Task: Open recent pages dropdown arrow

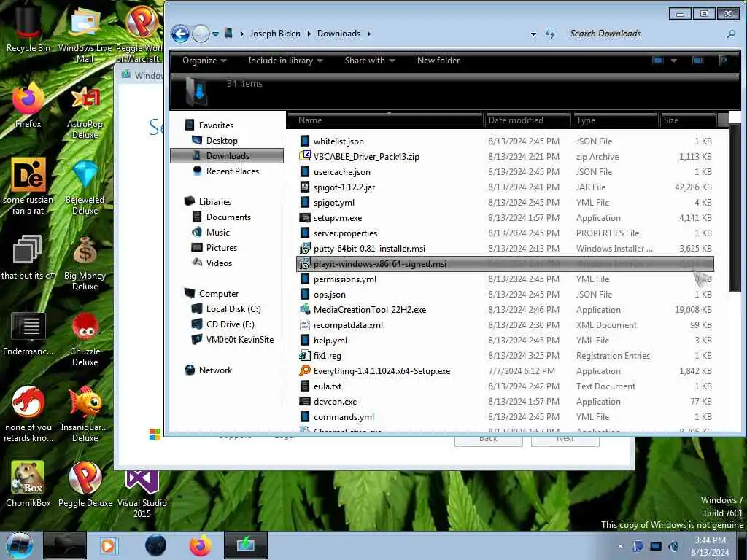Action: tap(215, 34)
